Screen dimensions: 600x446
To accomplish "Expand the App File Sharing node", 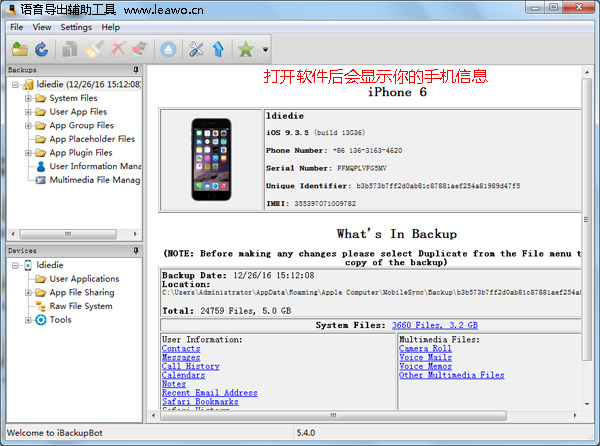I will pos(28,293).
